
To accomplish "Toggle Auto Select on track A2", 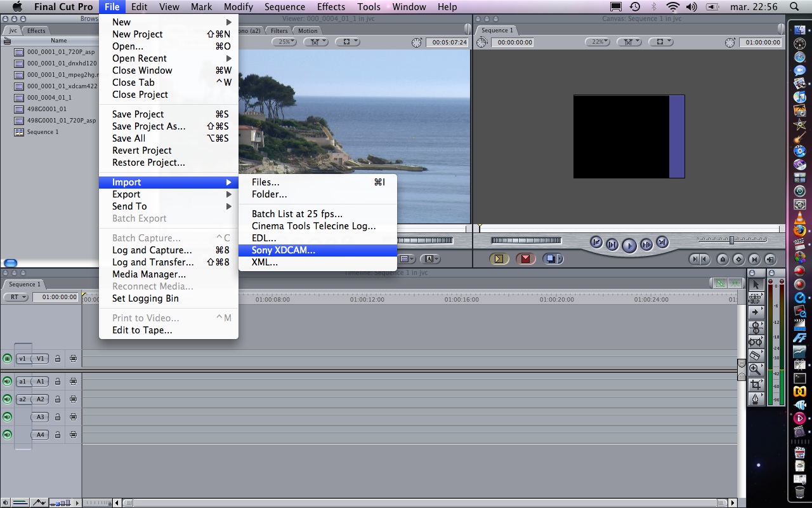I will coord(73,399).
